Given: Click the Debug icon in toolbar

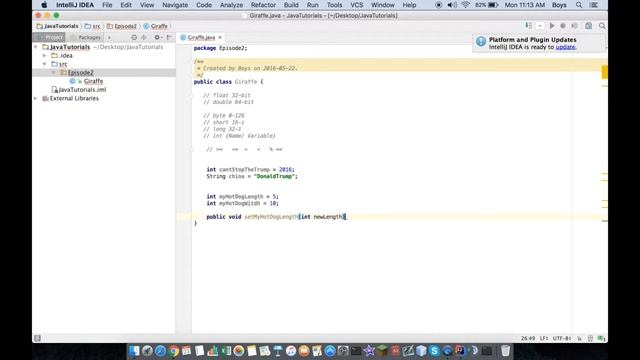Looking at the screenshot, I should (563, 26).
